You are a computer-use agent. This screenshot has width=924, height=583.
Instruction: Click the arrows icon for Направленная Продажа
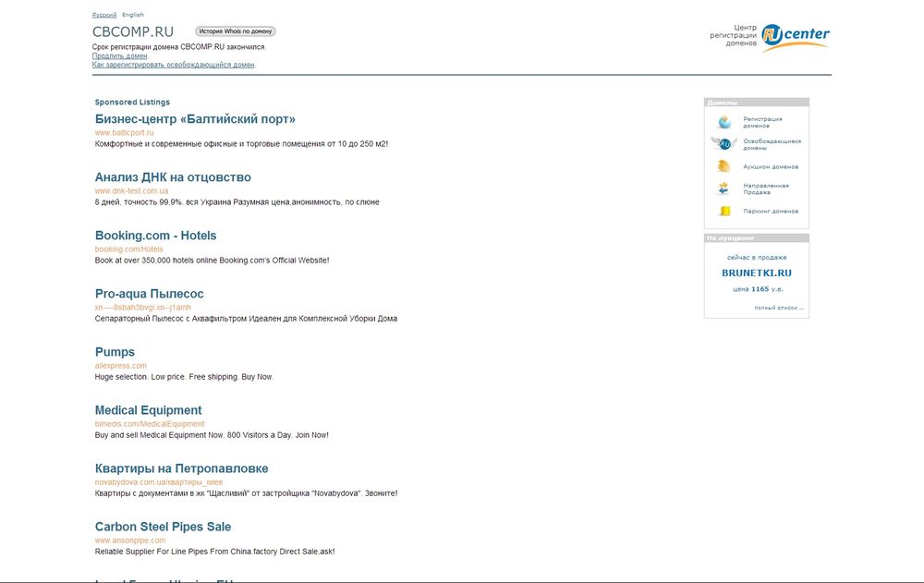[x=724, y=188]
